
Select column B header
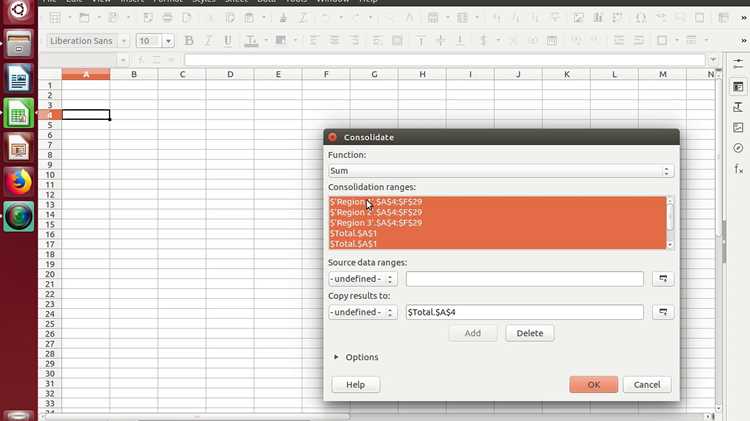(134, 74)
